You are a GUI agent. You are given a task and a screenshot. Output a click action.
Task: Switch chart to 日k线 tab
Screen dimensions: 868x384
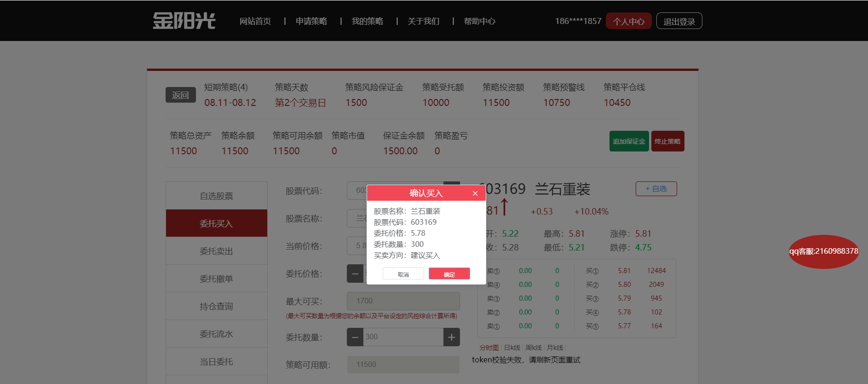[512, 348]
